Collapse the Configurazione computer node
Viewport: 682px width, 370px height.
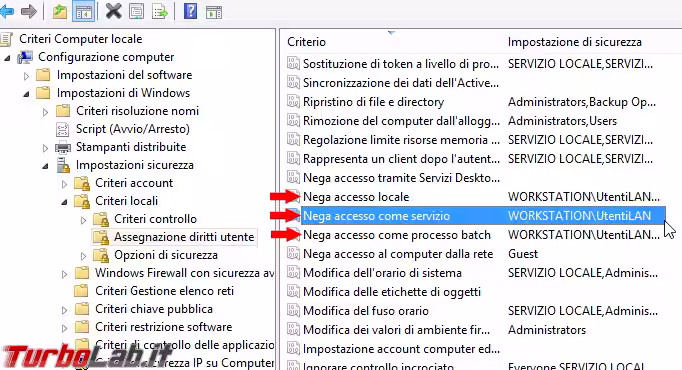pos(7,58)
